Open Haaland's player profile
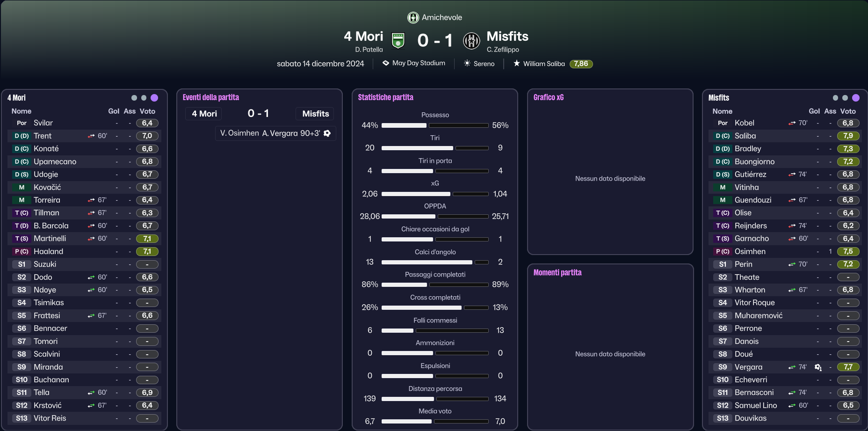868x431 pixels. (x=48, y=251)
